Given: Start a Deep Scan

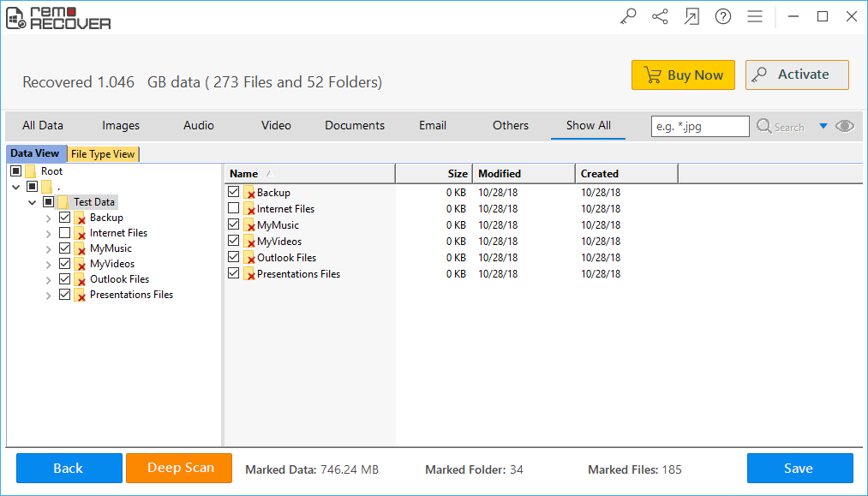Looking at the screenshot, I should pyautogui.click(x=178, y=468).
